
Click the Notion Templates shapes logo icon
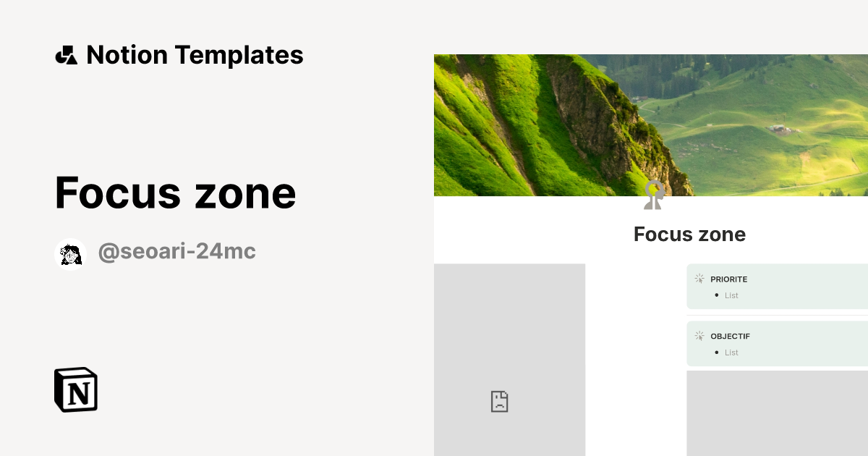point(67,54)
